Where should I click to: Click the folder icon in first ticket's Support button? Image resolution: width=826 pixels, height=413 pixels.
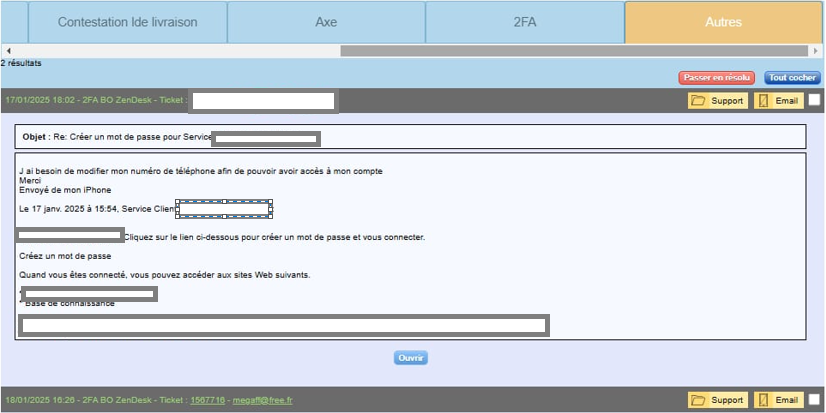coord(698,101)
